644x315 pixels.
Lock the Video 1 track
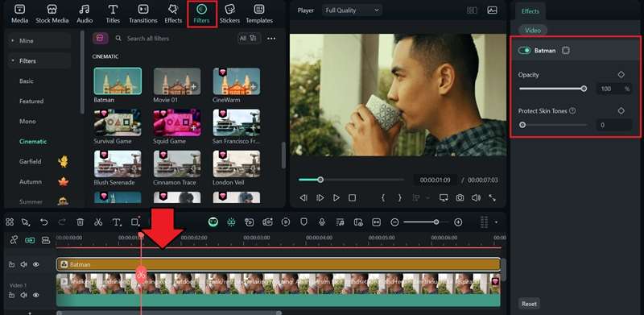click(11, 295)
